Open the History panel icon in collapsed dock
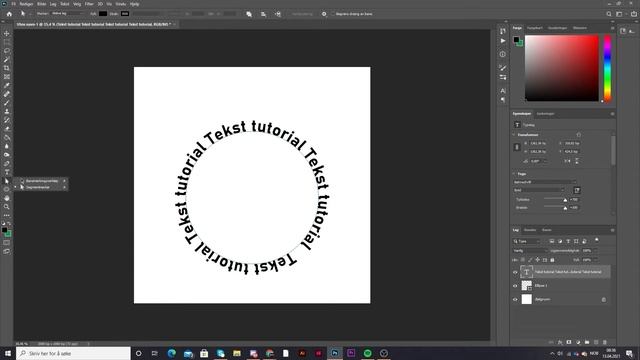The height and width of the screenshot is (360, 640). 503,31
